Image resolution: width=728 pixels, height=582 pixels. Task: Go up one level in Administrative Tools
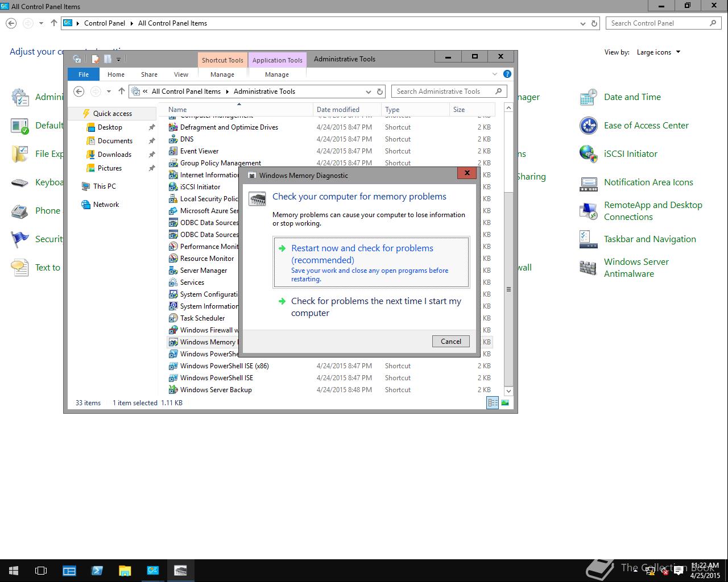[x=121, y=92]
